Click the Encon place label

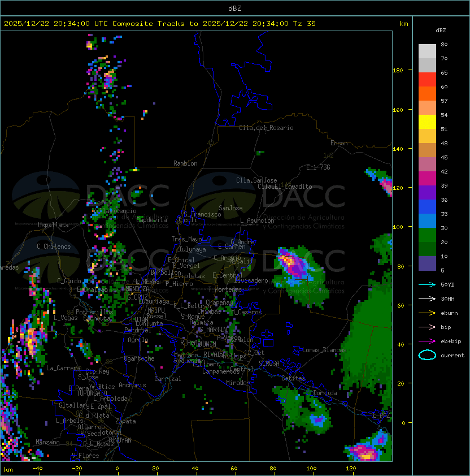(x=339, y=143)
